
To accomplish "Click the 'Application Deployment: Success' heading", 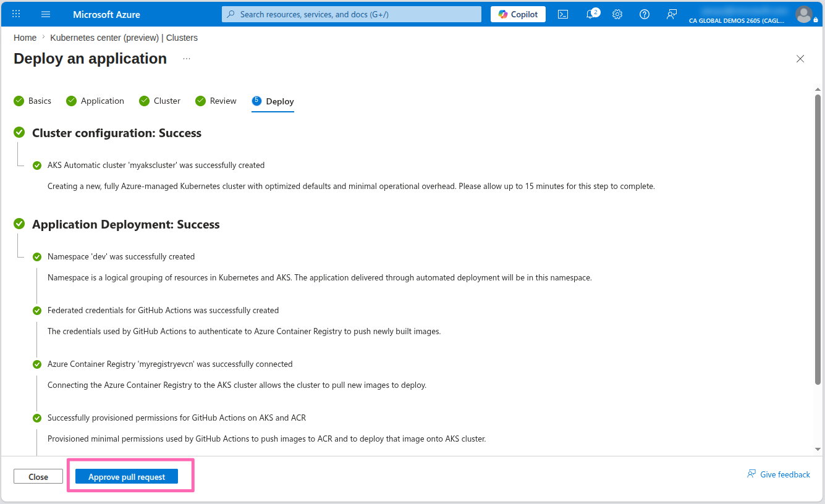I will [x=126, y=224].
